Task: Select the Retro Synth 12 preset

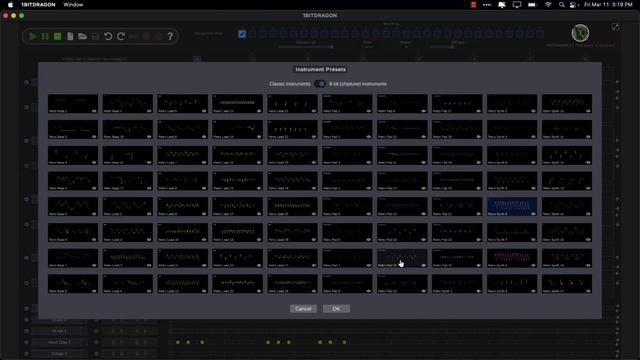Action: tap(567, 155)
